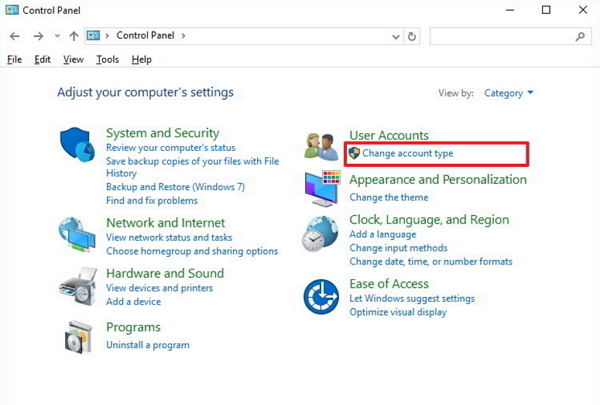Refresh the Control Panel view
Viewport: 600px width, 405px height.
point(412,36)
